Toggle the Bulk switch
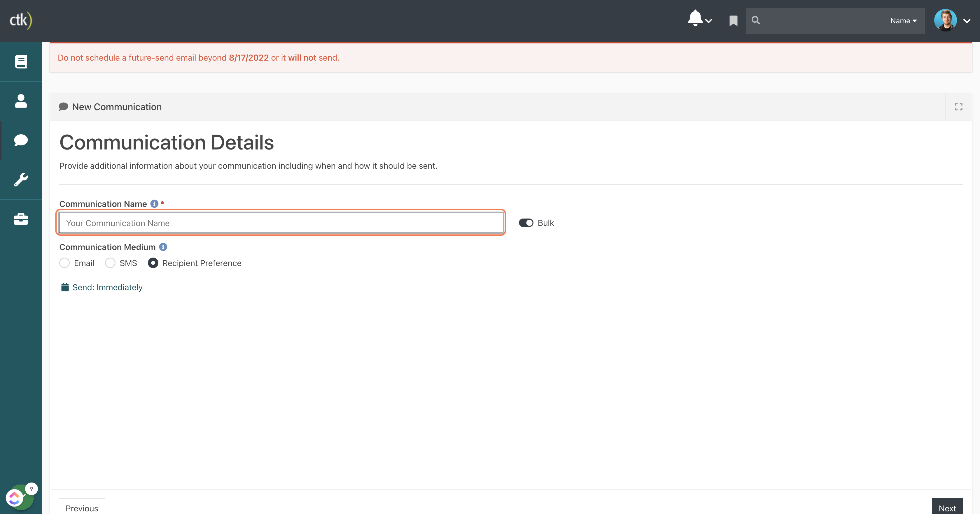Image resolution: width=980 pixels, height=514 pixels. (x=526, y=223)
